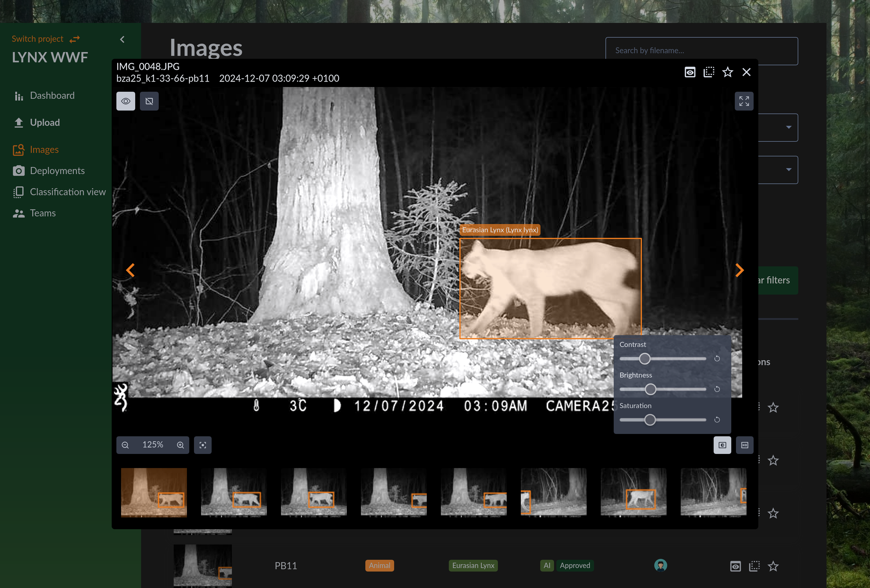This screenshot has width=870, height=588.
Task: Go to the previous image arrow
Action: (x=130, y=270)
